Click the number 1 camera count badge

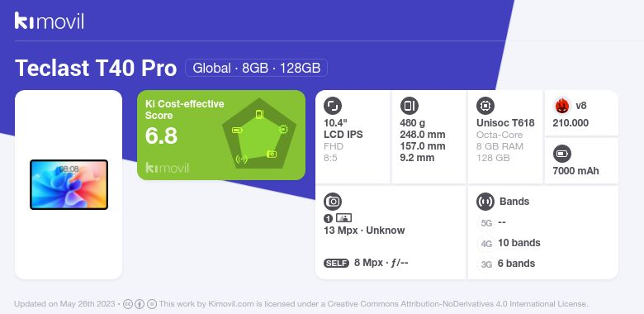pos(328,219)
